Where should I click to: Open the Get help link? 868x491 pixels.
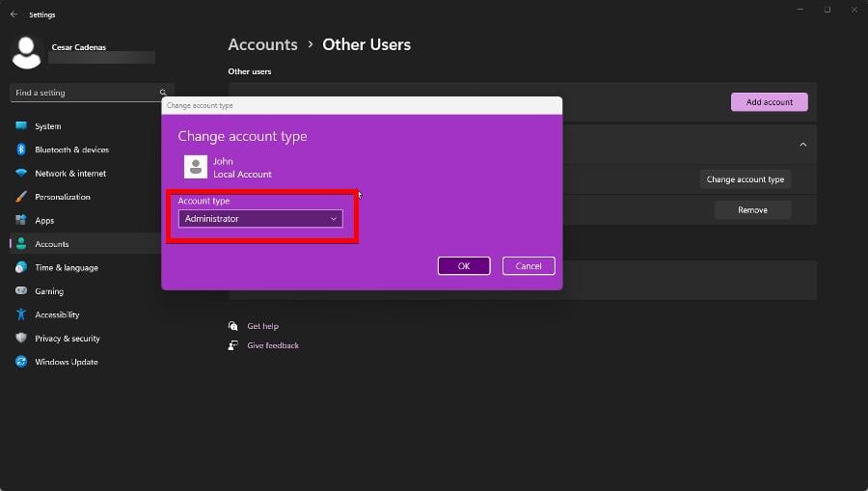click(263, 326)
